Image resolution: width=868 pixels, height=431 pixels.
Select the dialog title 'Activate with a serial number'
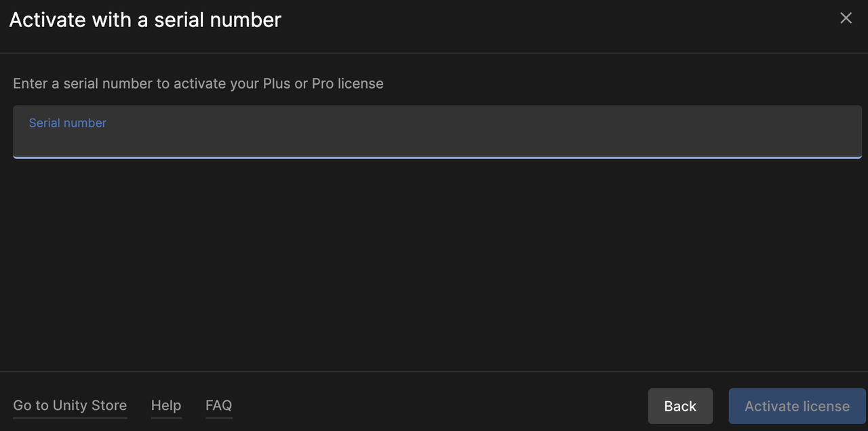click(x=145, y=20)
